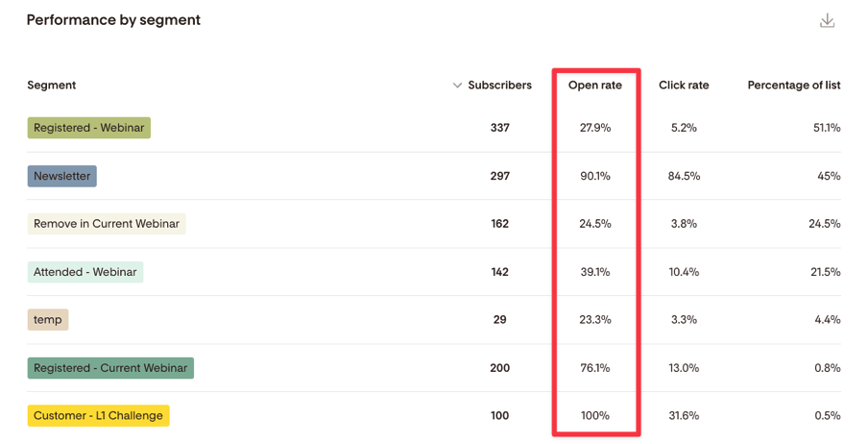The height and width of the screenshot is (444, 868).
Task: Click the 51.1% percentage of list value
Action: [827, 128]
